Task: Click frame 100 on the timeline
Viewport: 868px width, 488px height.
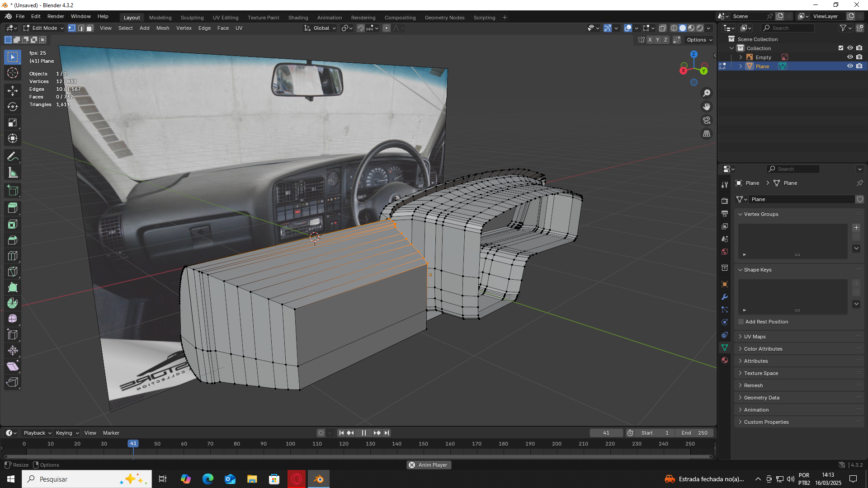Action: 290,444
